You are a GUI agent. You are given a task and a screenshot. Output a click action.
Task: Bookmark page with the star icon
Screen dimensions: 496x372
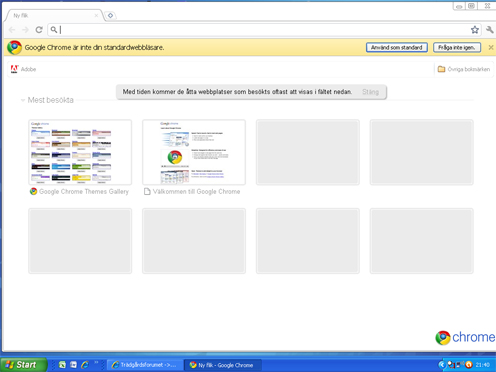pyautogui.click(x=475, y=30)
